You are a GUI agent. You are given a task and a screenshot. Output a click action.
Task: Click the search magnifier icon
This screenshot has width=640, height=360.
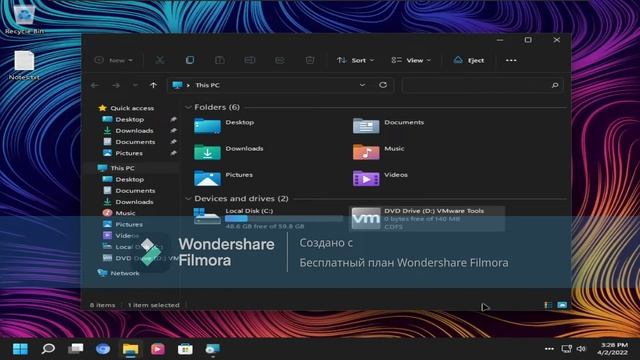click(x=555, y=85)
